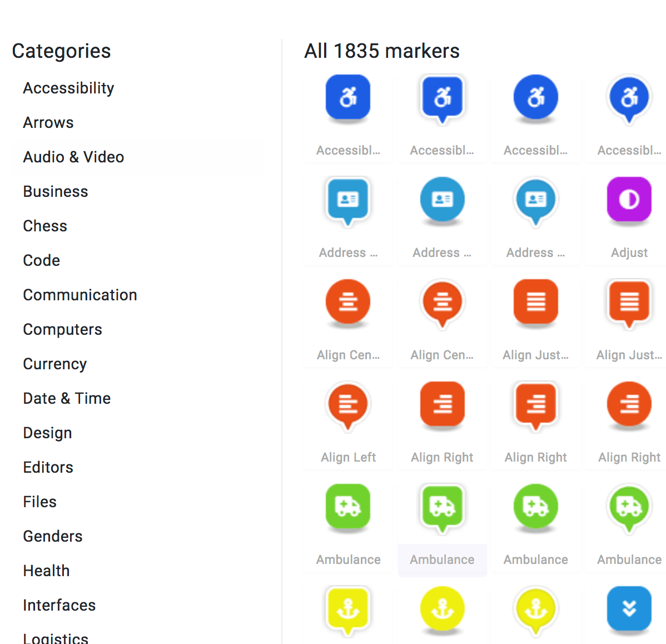Select the blue double-chevron down marker
The image size is (666, 644).
click(x=629, y=609)
